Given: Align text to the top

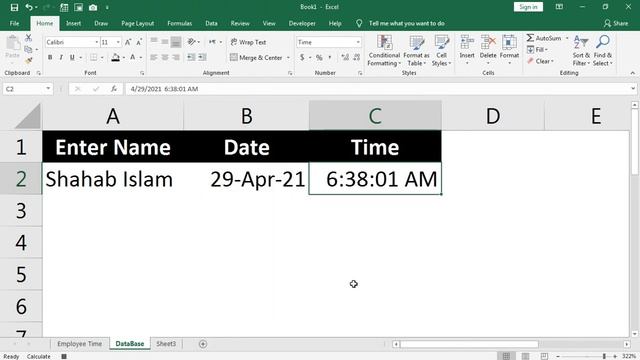Looking at the screenshot, I should pos(154,42).
